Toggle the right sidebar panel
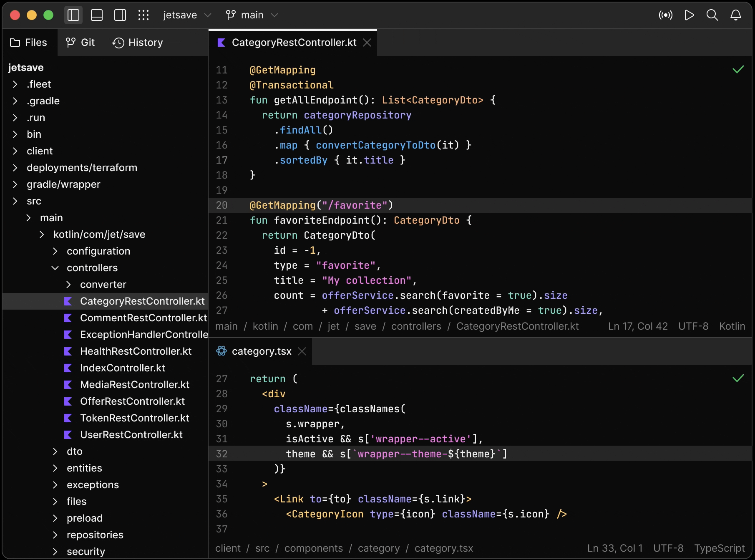Viewport: 755px width, 560px height. 120,15
